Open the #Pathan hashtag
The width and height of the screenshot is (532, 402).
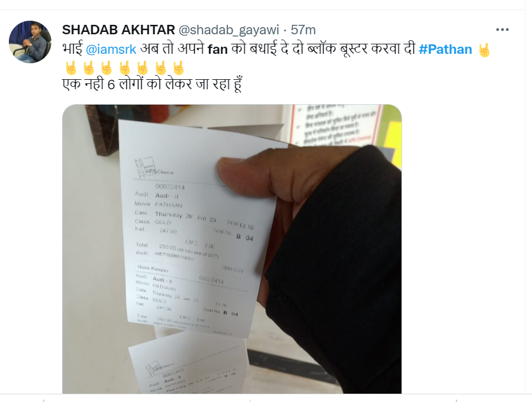(x=445, y=49)
